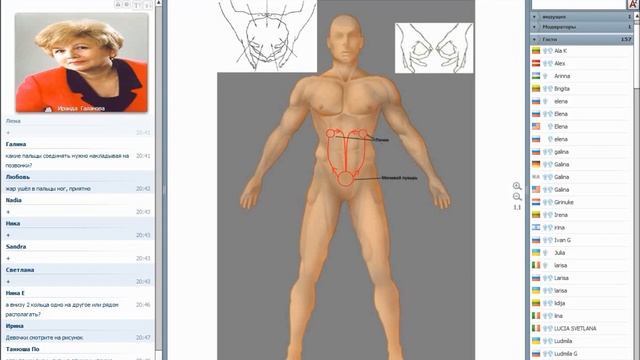Select participant LUCIA SVETLANA
The height and width of the screenshot is (360, 640).
point(575,328)
